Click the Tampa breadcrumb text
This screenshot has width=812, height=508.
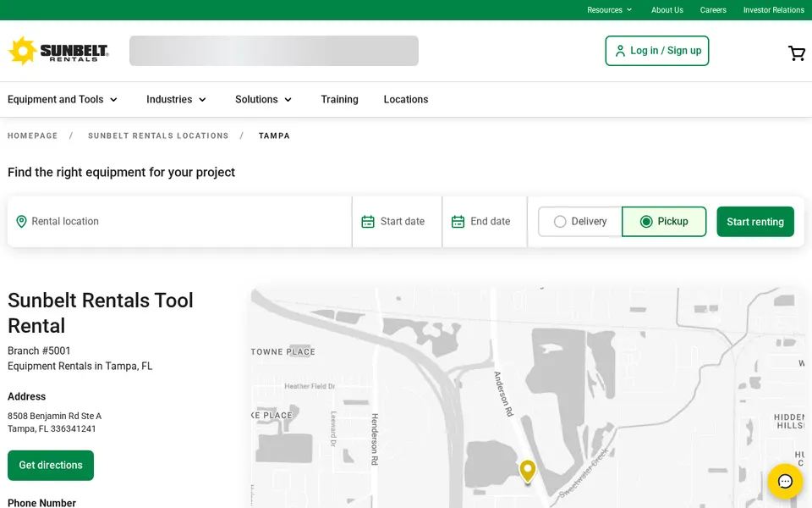(274, 135)
